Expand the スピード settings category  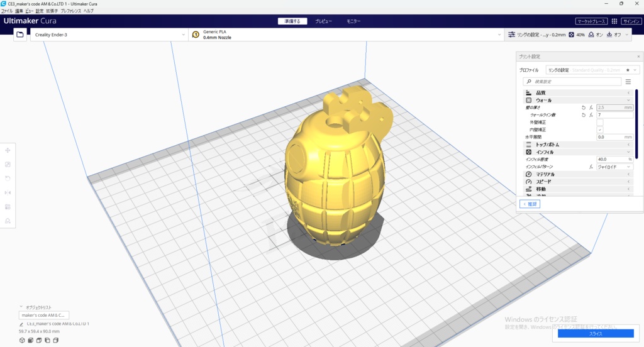click(578, 182)
